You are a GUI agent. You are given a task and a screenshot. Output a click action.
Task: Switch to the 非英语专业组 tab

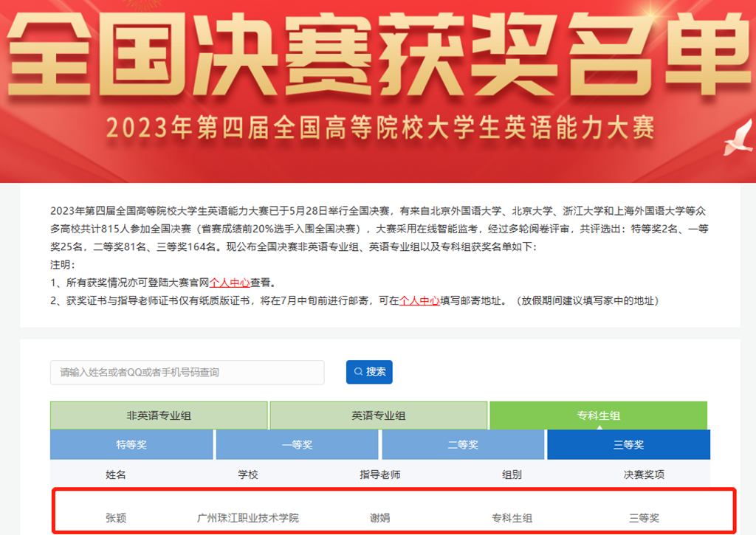159,415
